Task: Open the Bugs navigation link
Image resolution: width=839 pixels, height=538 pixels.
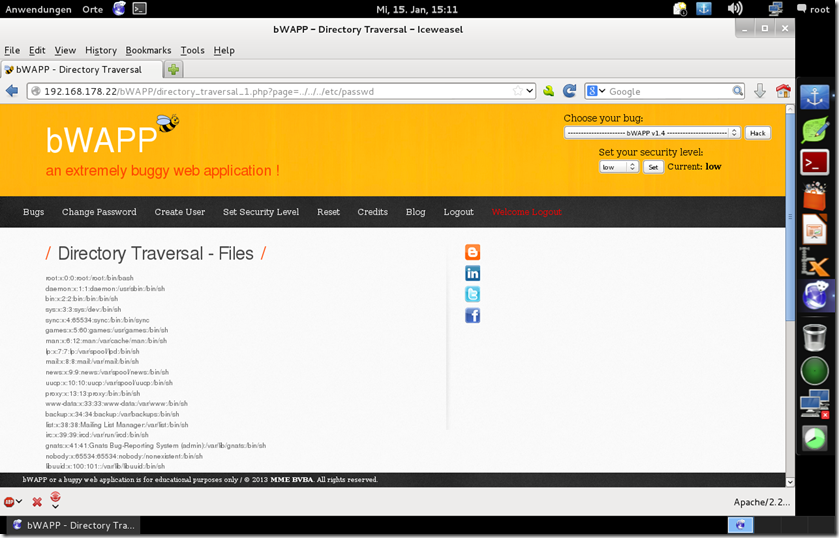Action: (x=33, y=212)
